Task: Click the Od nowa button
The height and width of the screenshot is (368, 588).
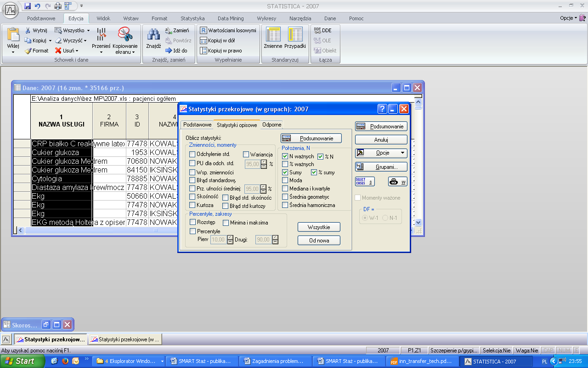Action: 319,240
